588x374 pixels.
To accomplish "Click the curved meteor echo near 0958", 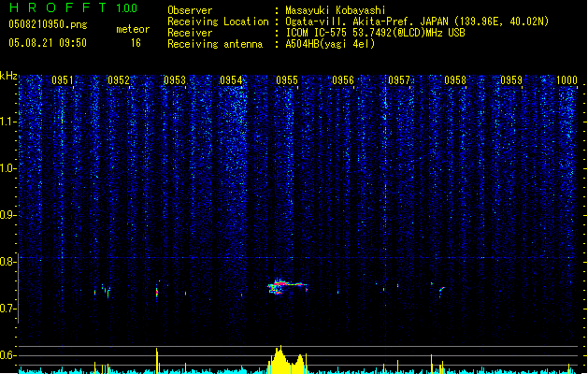I will pos(441,291).
